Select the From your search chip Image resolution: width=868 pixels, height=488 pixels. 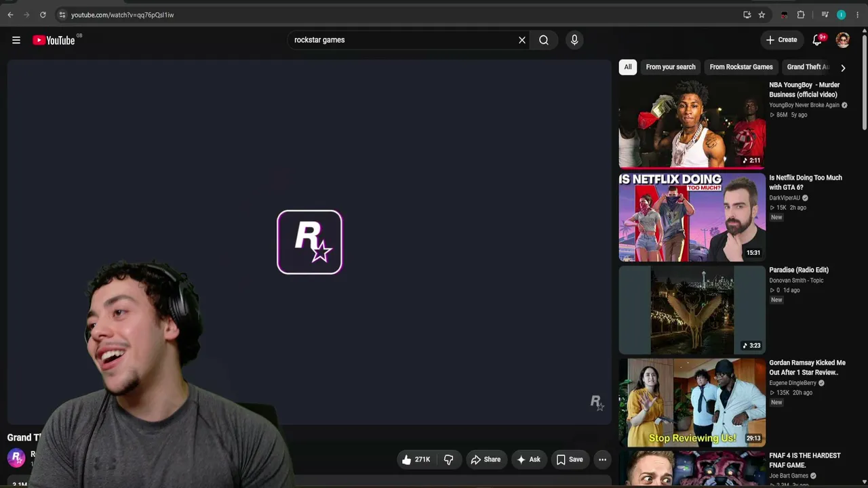coord(671,67)
